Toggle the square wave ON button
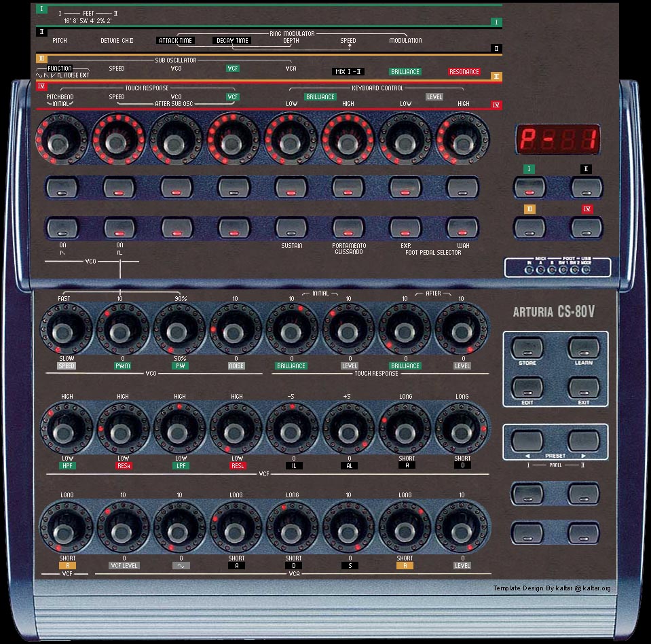651x644 pixels. tap(119, 228)
